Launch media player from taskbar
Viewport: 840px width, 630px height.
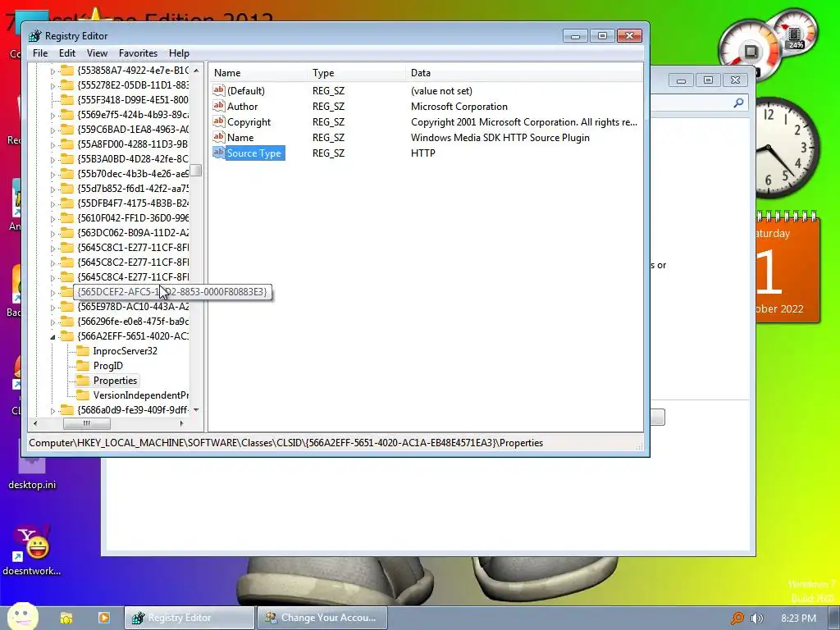pos(104,618)
